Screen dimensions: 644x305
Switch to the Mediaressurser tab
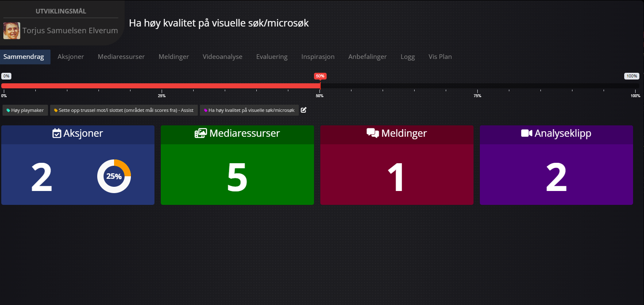(x=121, y=57)
